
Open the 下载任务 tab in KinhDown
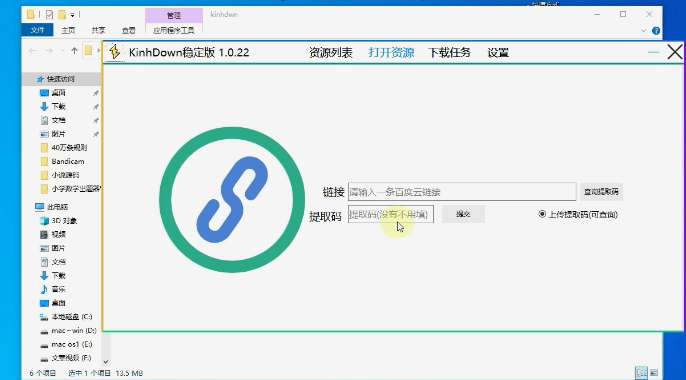[449, 53]
